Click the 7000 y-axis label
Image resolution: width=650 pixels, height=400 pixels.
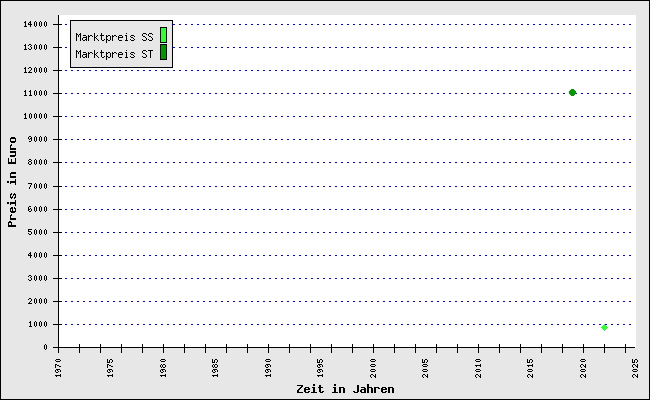38,187
